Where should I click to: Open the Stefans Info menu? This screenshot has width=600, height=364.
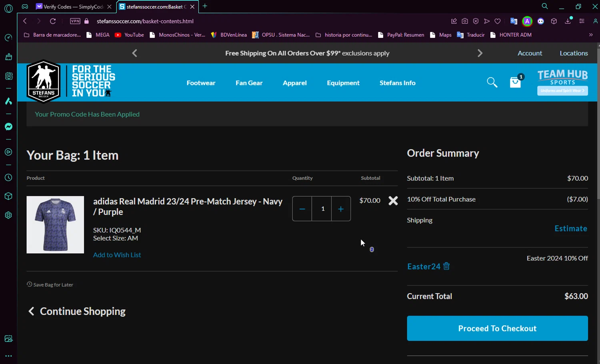[x=397, y=83]
